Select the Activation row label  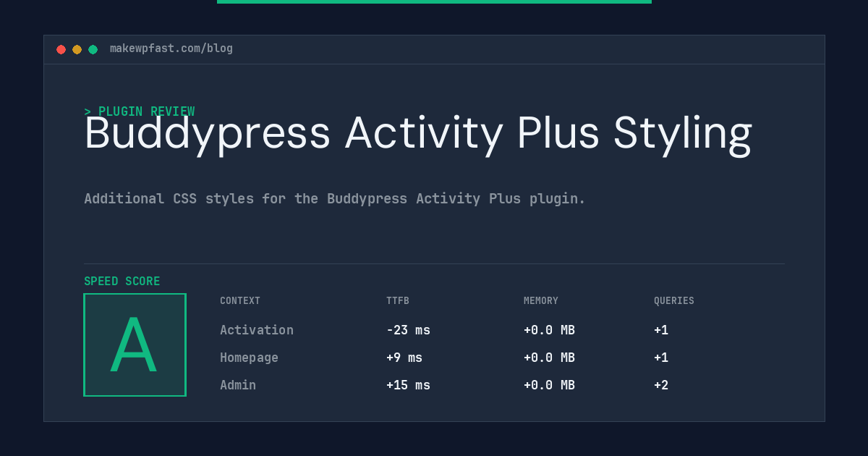(257, 330)
